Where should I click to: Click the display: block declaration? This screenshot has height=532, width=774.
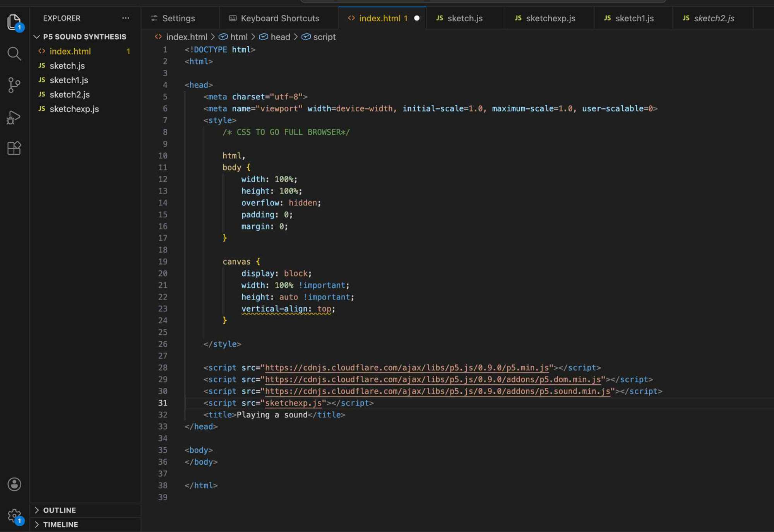[276, 274]
